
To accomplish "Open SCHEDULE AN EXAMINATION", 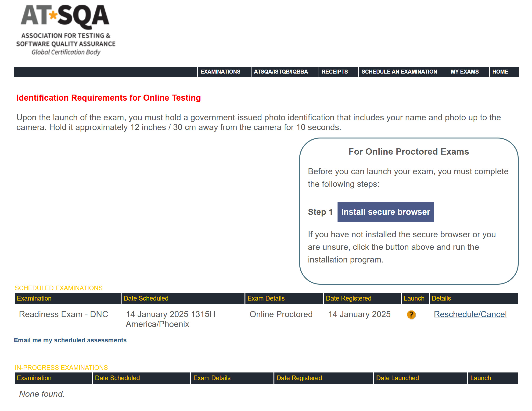I will (x=399, y=72).
